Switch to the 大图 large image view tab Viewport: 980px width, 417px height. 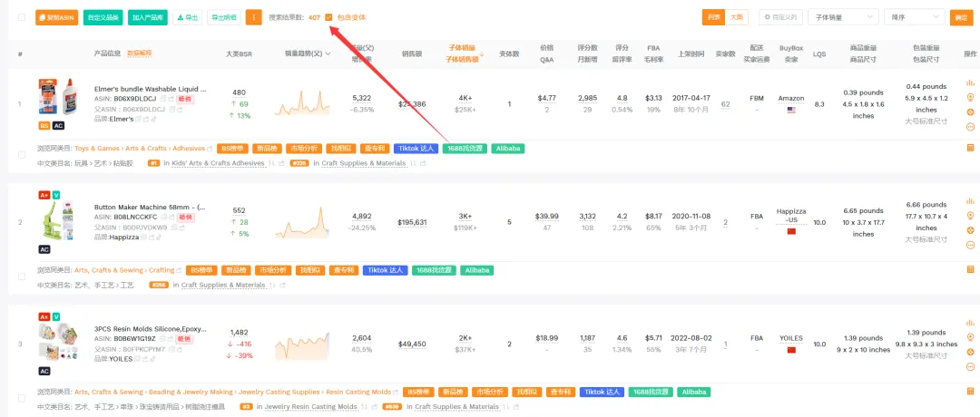(x=736, y=17)
